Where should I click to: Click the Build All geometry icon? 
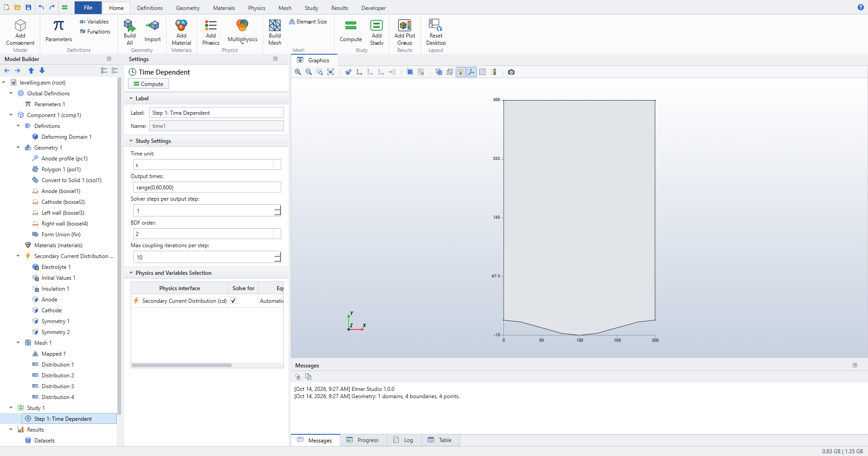(x=130, y=32)
